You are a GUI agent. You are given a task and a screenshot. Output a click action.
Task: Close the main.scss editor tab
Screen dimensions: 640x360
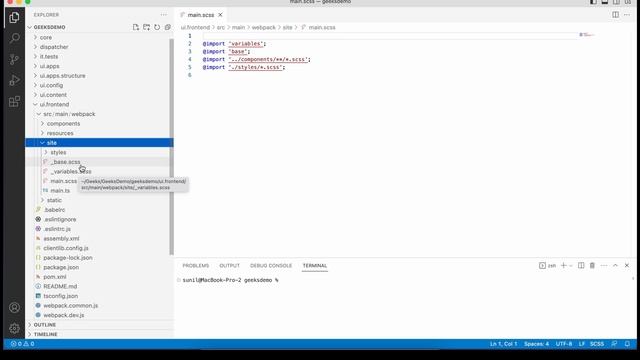[220, 15]
